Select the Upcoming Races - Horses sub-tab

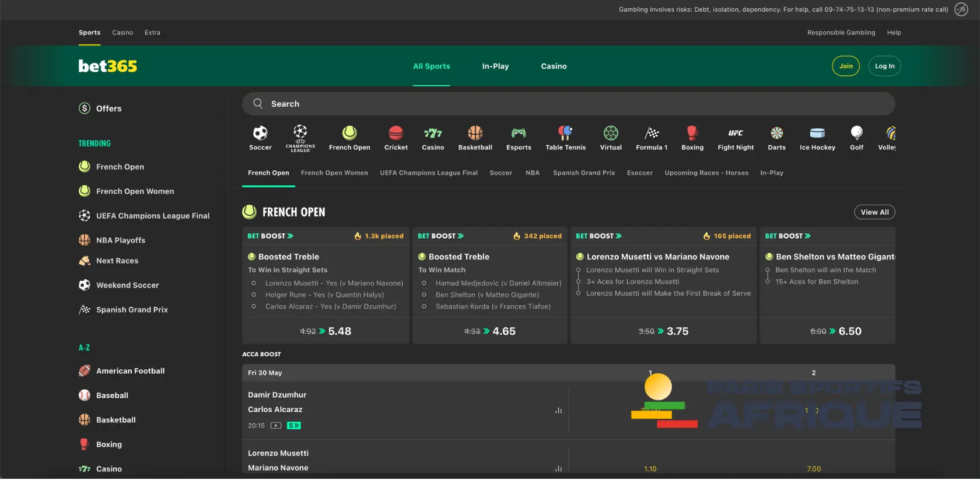click(706, 173)
